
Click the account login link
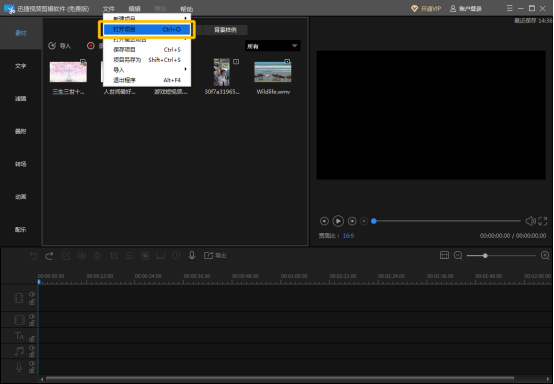(466, 8)
